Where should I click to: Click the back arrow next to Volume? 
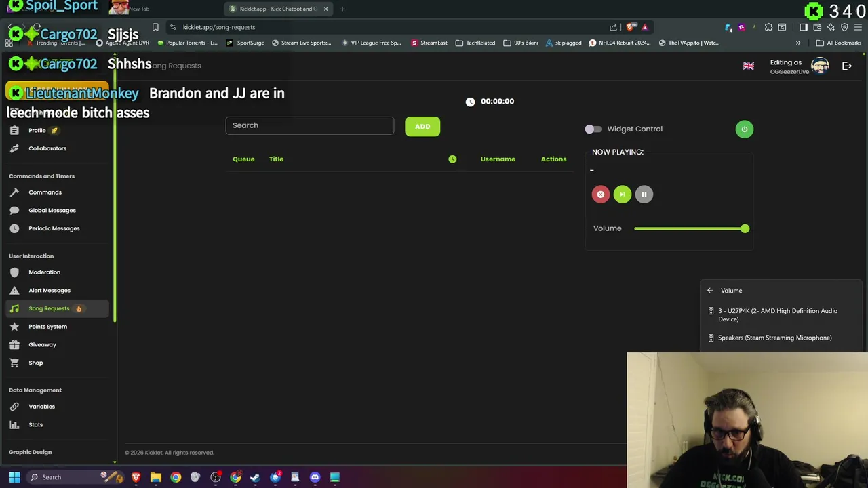pos(710,291)
